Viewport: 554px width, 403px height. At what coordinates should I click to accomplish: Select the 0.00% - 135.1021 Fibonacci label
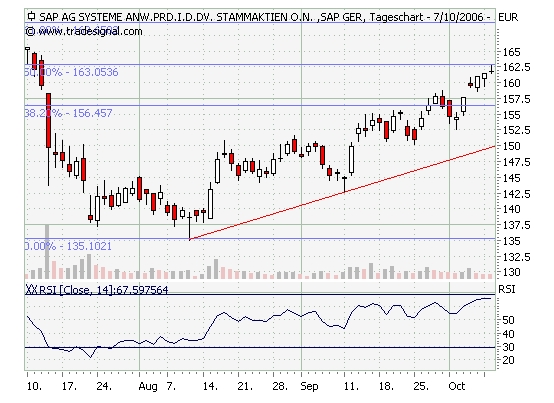tap(68, 246)
